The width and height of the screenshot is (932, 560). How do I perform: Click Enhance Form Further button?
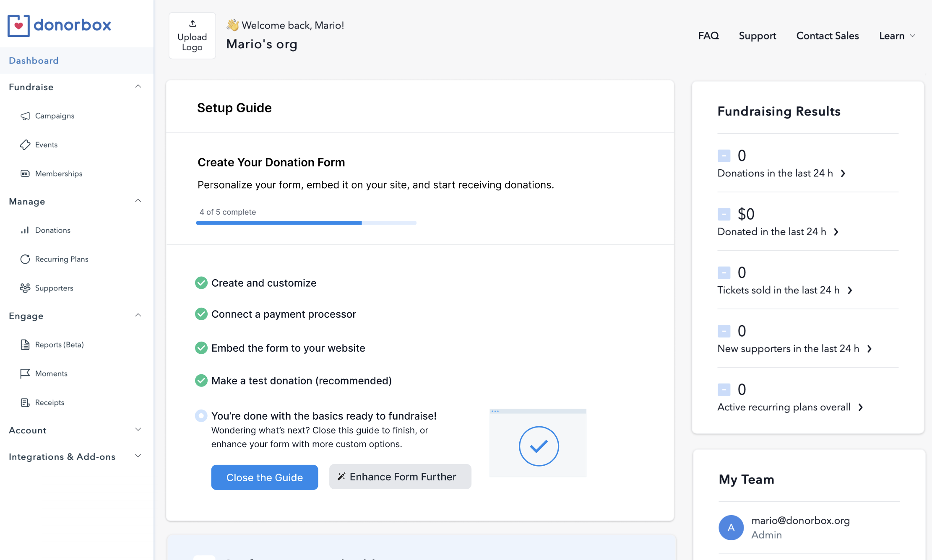coord(400,477)
